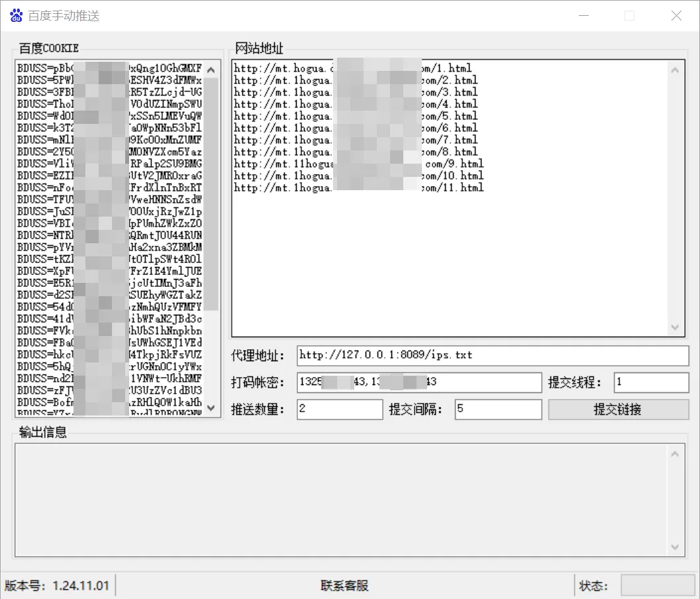
Task: Click the cookie line starting BDUSS=NTR
Action: [110, 235]
